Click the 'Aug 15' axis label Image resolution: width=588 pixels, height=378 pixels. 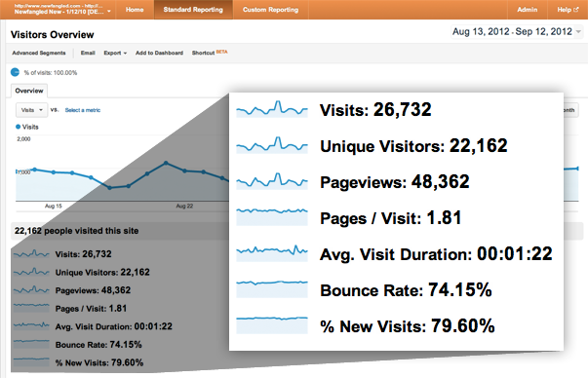(x=54, y=206)
